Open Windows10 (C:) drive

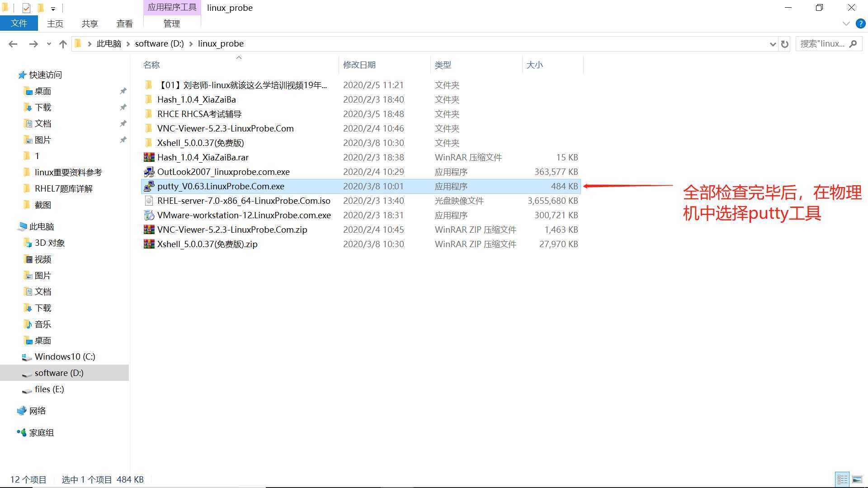coord(65,357)
